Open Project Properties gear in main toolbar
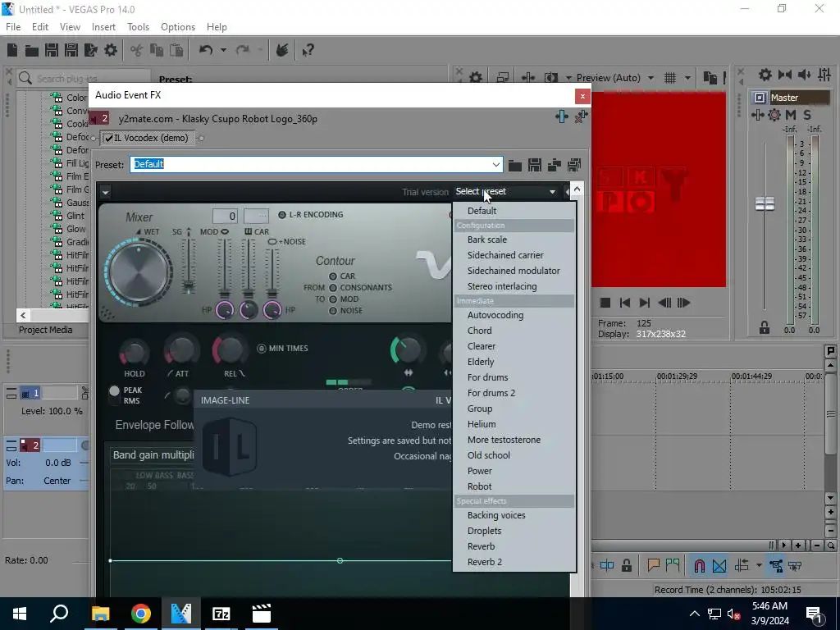Viewport: 840px width, 630px height. click(111, 50)
